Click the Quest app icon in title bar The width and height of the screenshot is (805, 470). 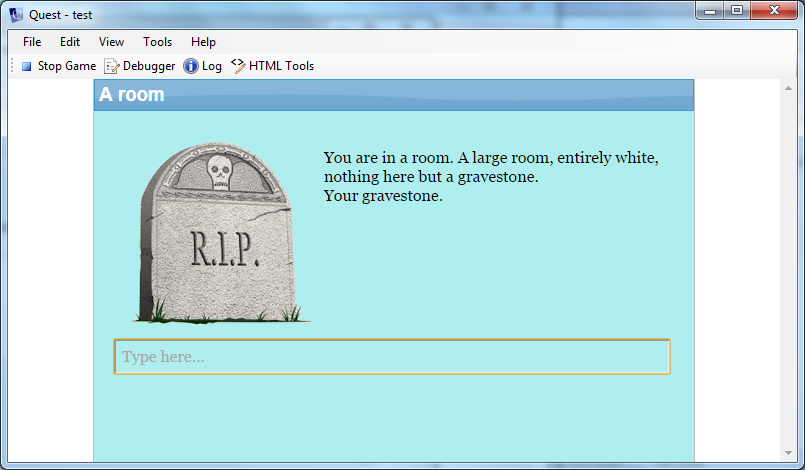coord(16,15)
